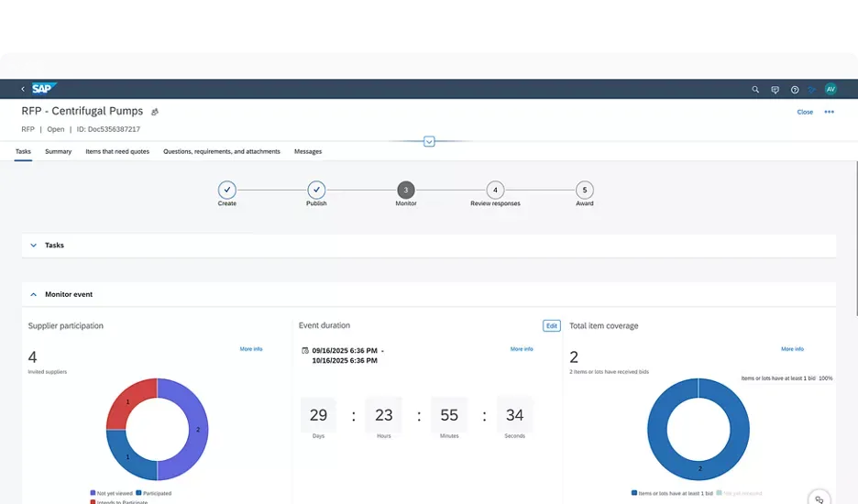Collapse the header with center chevron button
The height and width of the screenshot is (504, 858).
pos(429,142)
